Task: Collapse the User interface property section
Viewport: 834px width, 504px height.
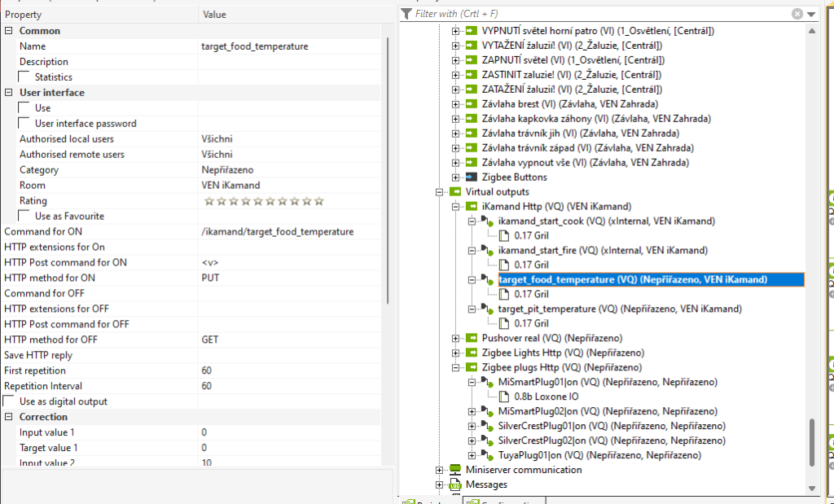Action: tap(8, 93)
